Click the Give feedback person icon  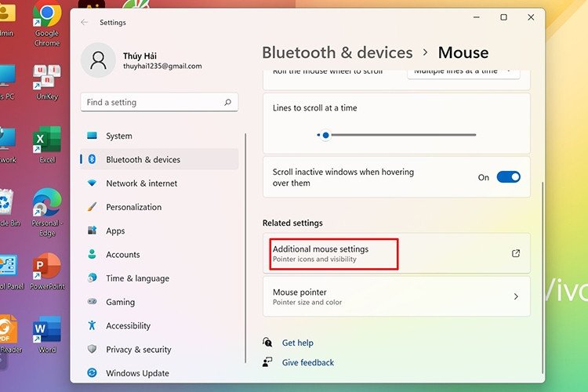(267, 362)
